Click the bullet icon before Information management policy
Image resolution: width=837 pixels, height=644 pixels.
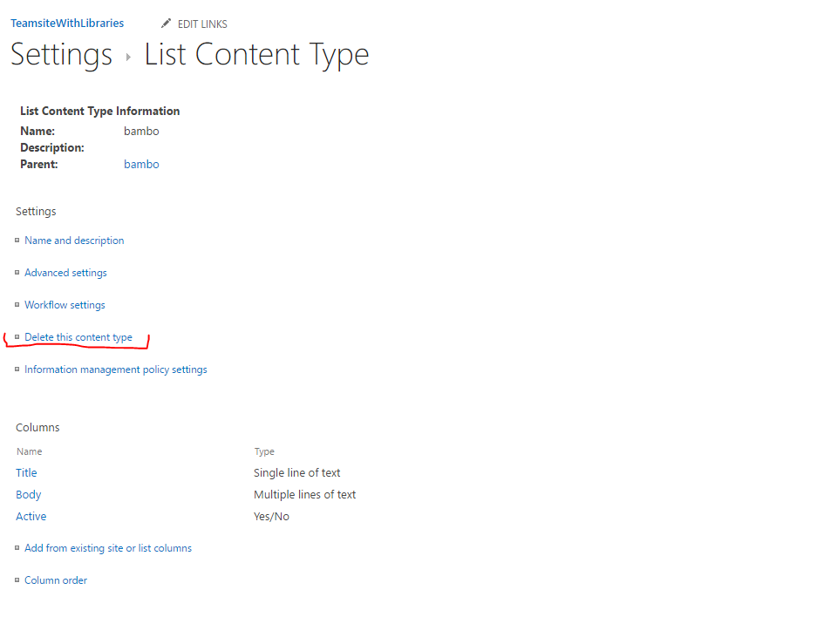[x=17, y=369]
